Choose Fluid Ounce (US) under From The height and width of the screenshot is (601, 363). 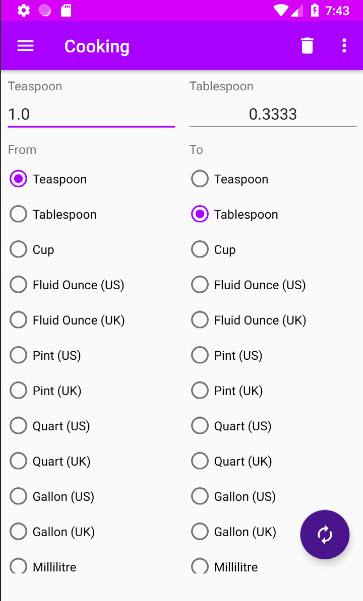(x=67, y=285)
